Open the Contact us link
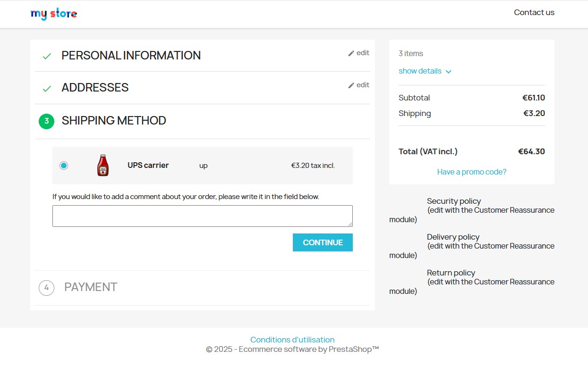Screen dimensions: 588x375 (x=534, y=13)
